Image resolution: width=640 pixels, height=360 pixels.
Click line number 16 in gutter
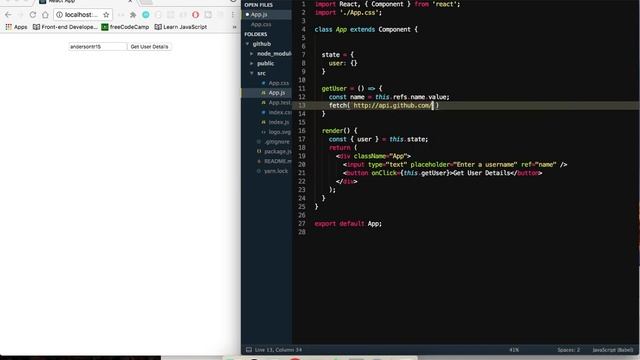302,131
